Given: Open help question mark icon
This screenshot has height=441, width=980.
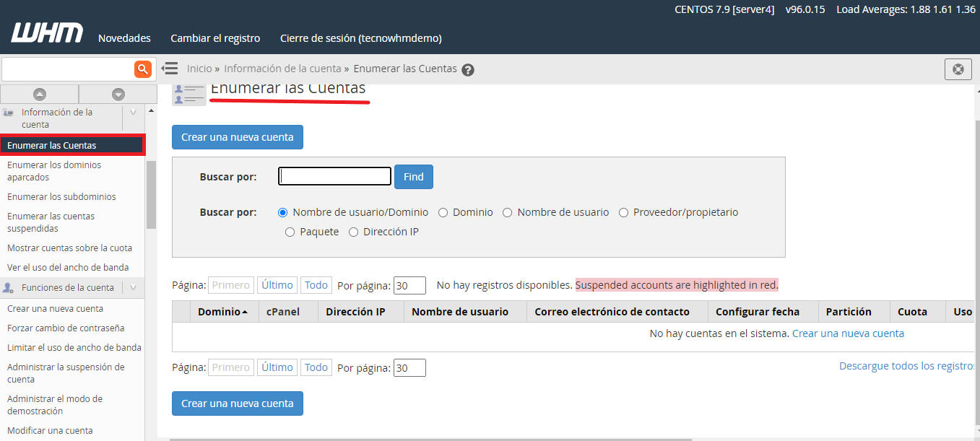Looking at the screenshot, I should (468, 70).
